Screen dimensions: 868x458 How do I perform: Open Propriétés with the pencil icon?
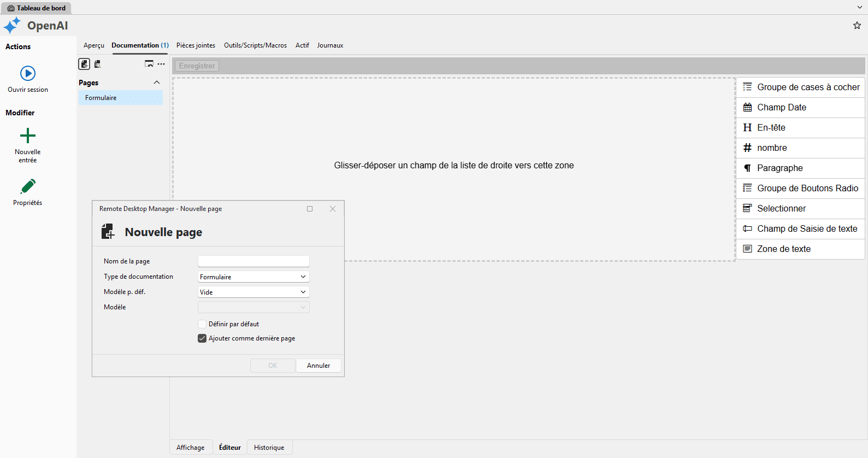coord(28,187)
